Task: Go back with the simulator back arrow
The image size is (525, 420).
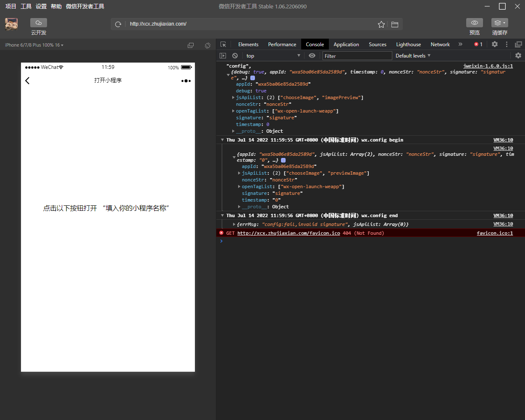Action: click(27, 81)
